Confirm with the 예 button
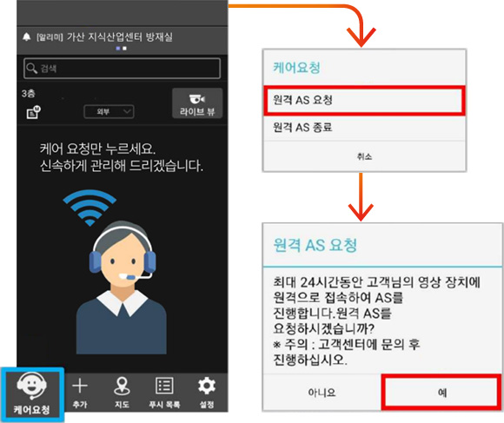 click(x=441, y=393)
